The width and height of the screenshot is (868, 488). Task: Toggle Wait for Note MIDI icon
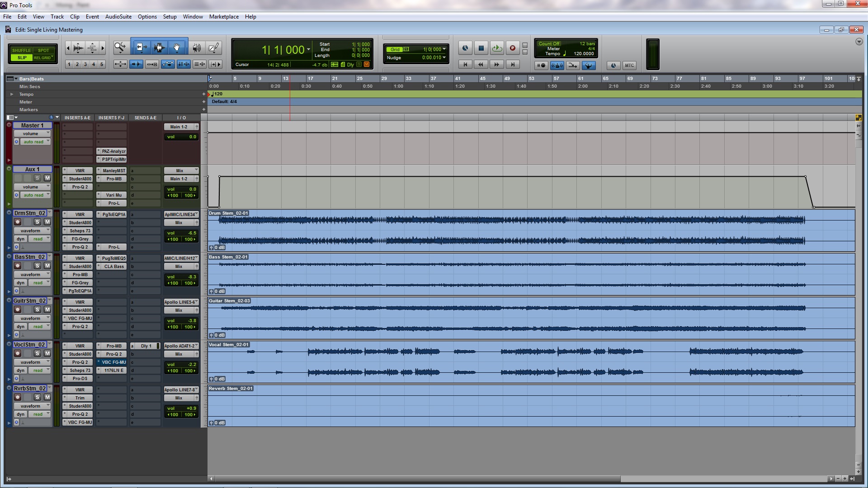click(x=541, y=66)
